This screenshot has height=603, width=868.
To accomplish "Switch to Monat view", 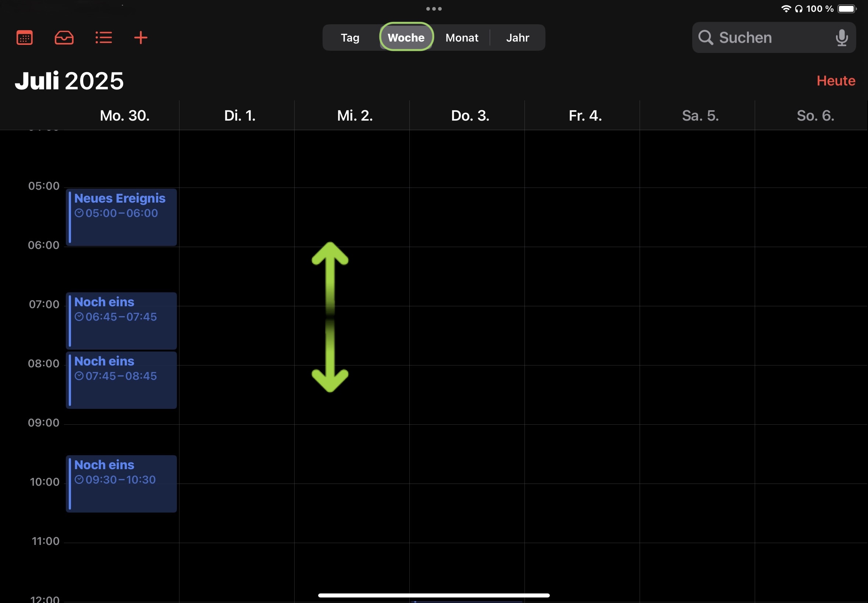I will tap(462, 38).
